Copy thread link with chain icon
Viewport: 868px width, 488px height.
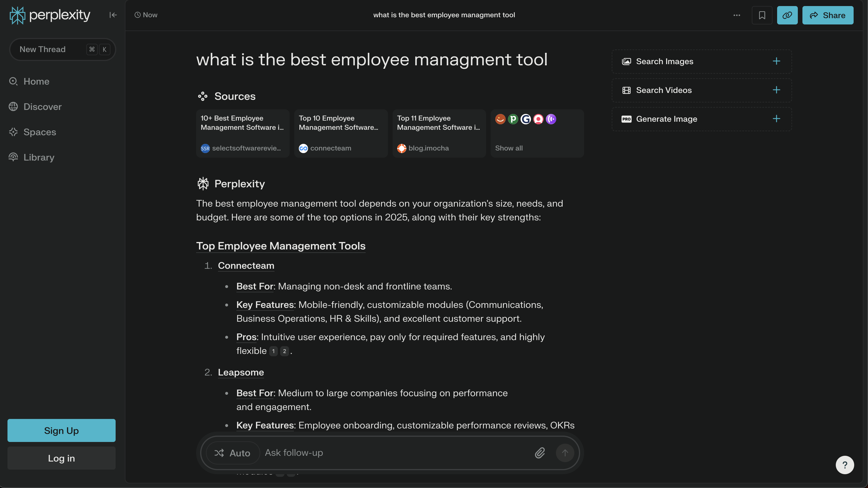(x=787, y=15)
